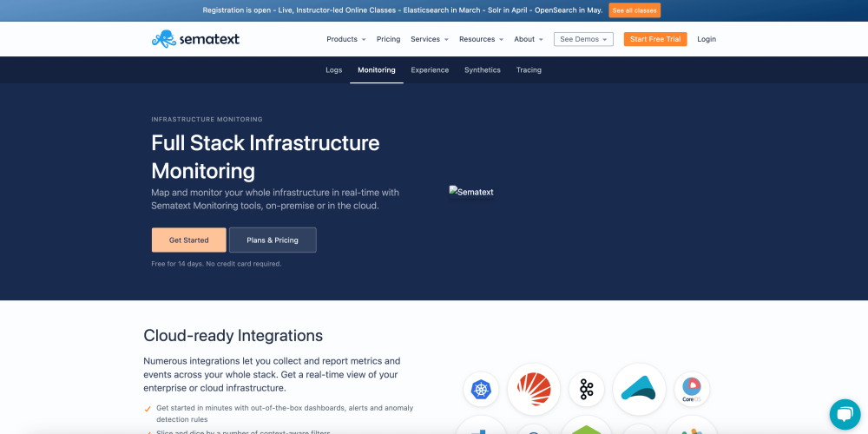This screenshot has height=434, width=868.
Task: Open the Resources dropdown menu
Action: click(x=481, y=39)
